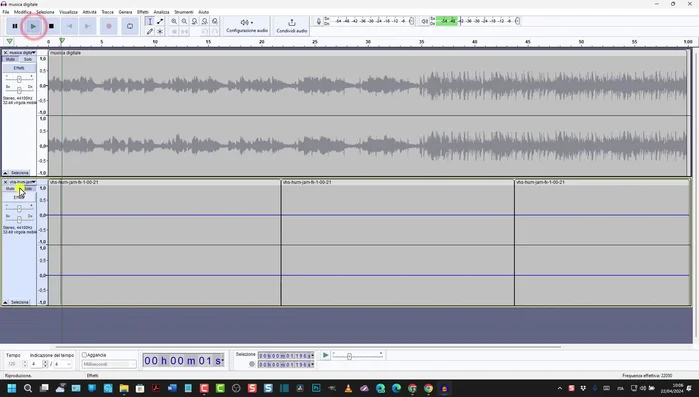Click the Trim audio outside selection icon

point(174,32)
